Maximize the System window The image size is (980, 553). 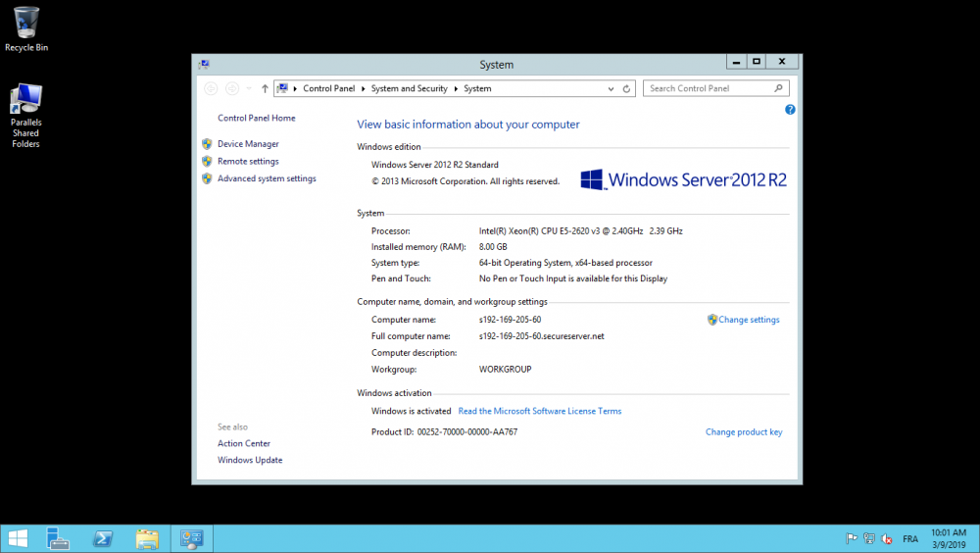[x=757, y=62]
